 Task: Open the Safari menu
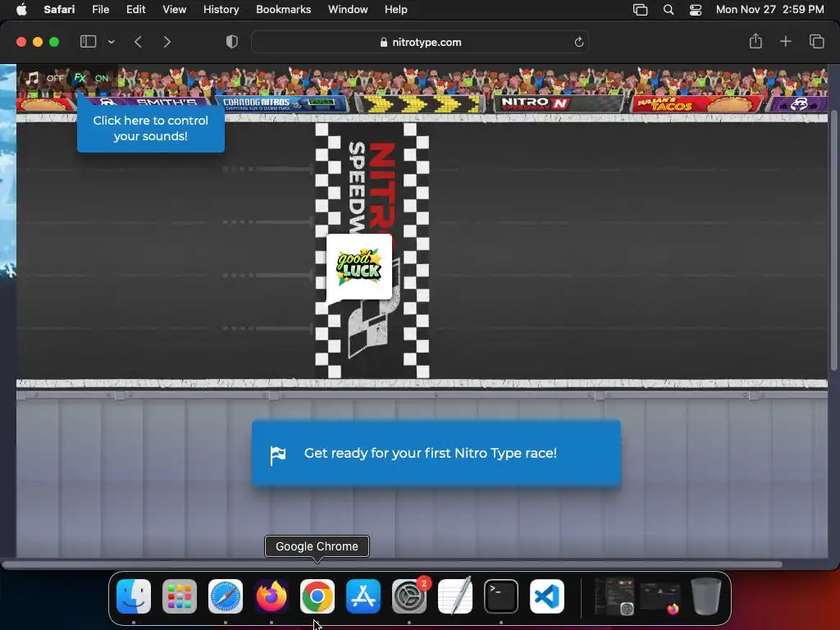point(59,9)
